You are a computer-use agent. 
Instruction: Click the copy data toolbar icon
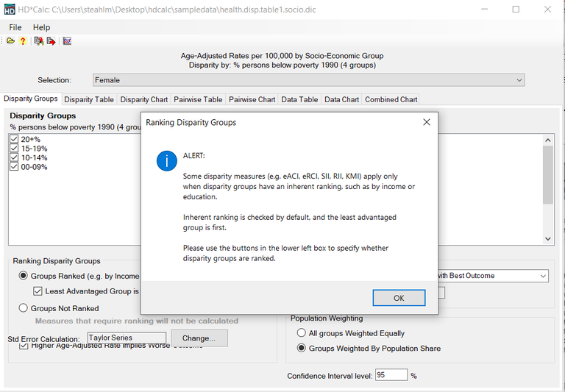pos(38,41)
